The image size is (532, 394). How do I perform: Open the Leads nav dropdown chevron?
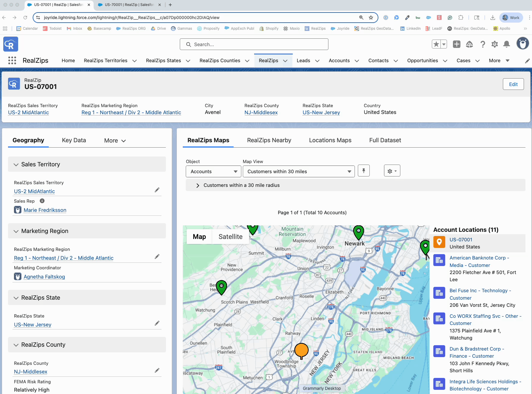[317, 61]
